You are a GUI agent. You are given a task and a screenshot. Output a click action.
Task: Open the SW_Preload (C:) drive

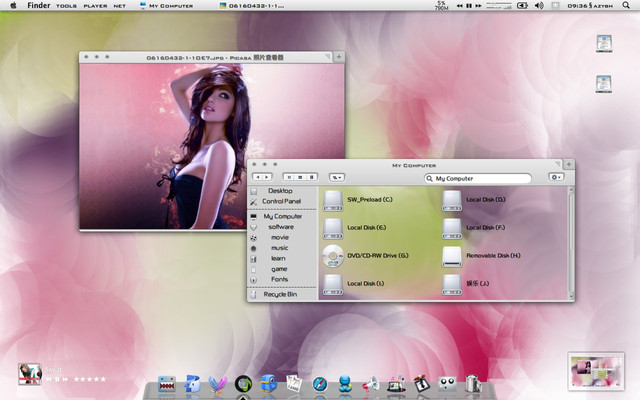[333, 200]
